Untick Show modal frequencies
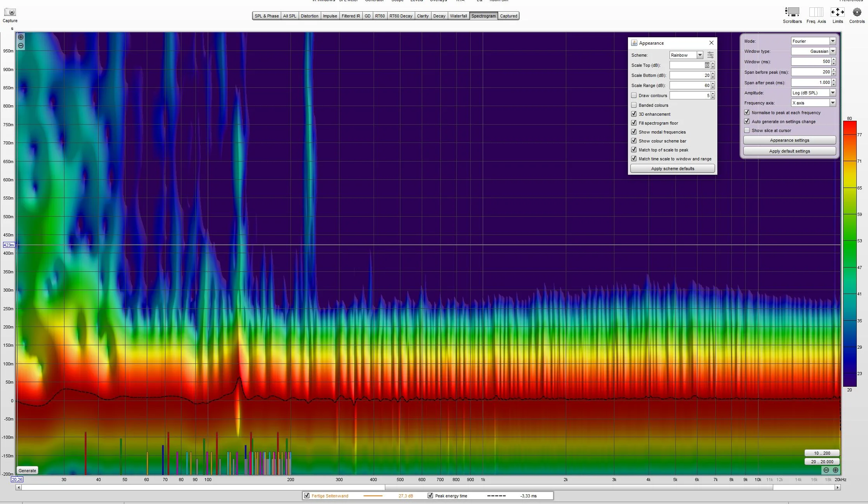 [634, 132]
